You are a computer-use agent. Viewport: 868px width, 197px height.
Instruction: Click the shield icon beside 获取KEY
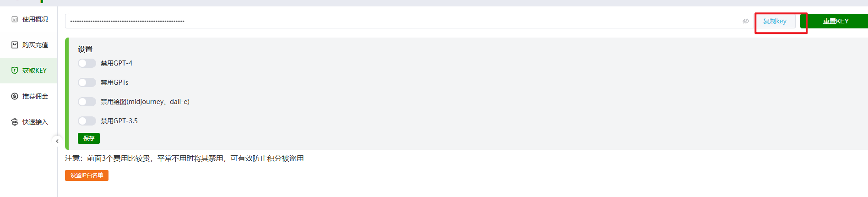click(x=15, y=71)
